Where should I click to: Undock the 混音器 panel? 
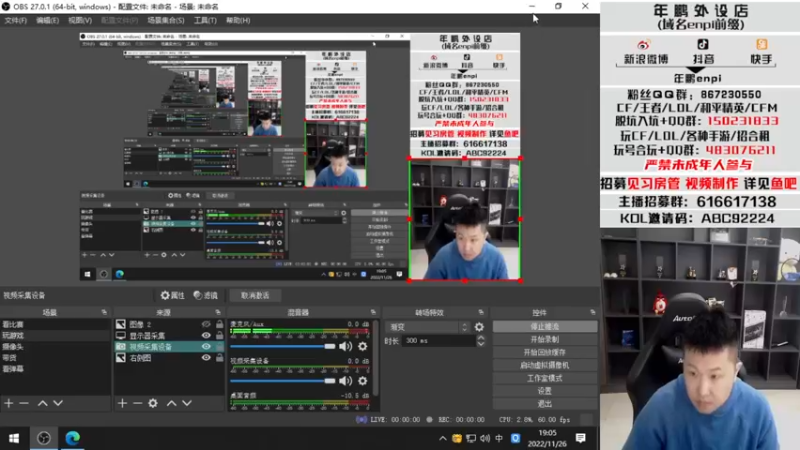coord(373,312)
